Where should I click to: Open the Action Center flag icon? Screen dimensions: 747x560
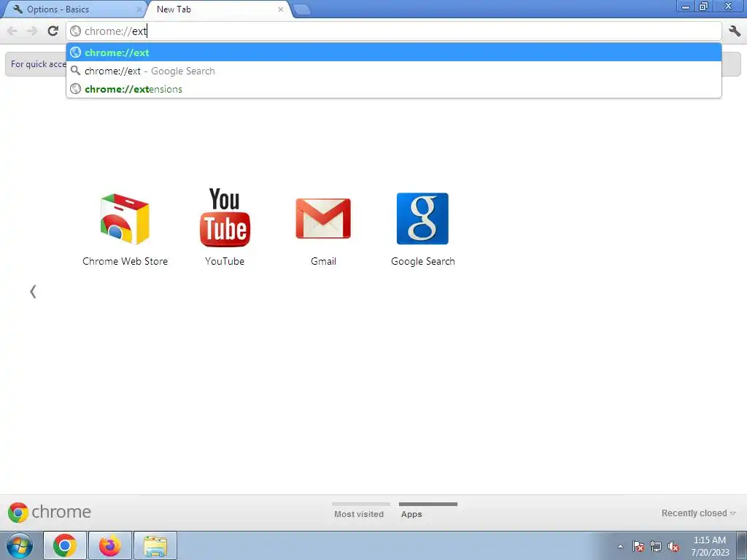coord(638,547)
